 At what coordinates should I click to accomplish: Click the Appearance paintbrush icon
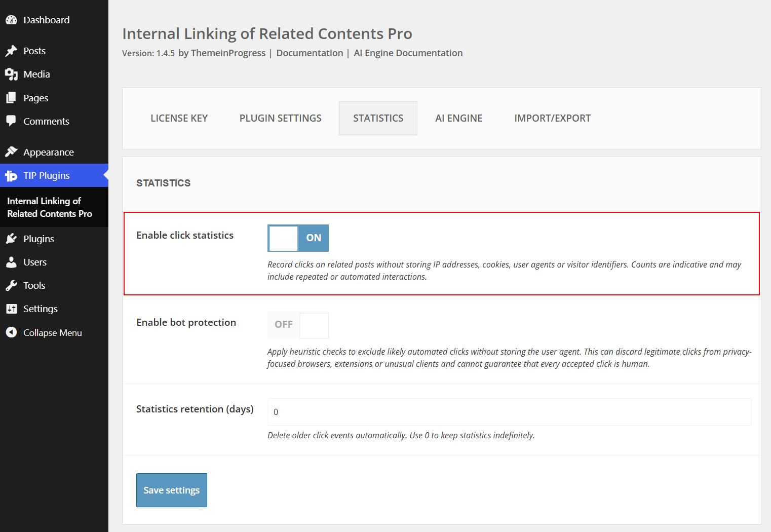click(x=11, y=152)
